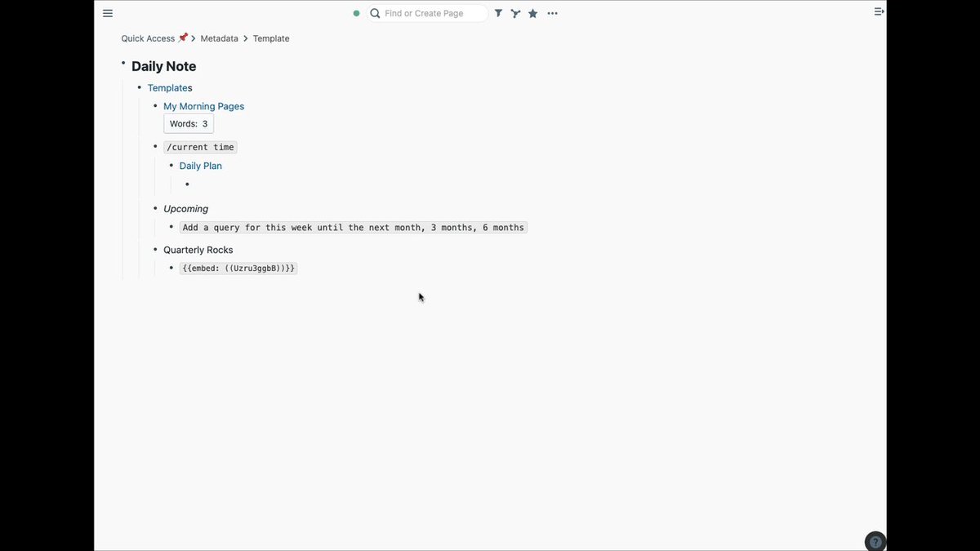Click the bullet beside Quarterly Rocks
980x551 pixels.
point(155,250)
